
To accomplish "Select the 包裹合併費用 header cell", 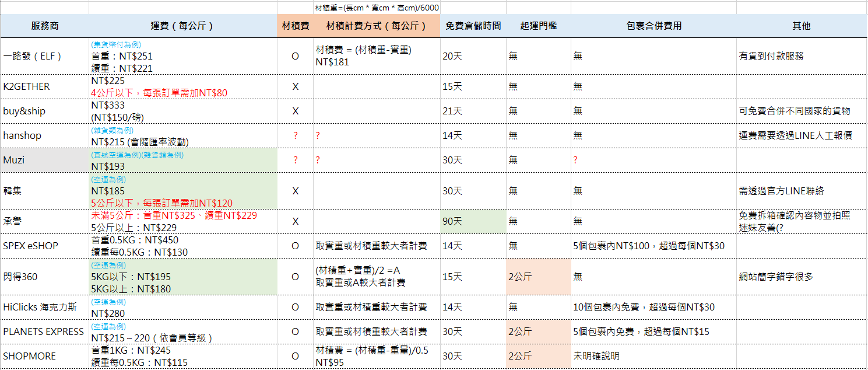I will [653, 26].
